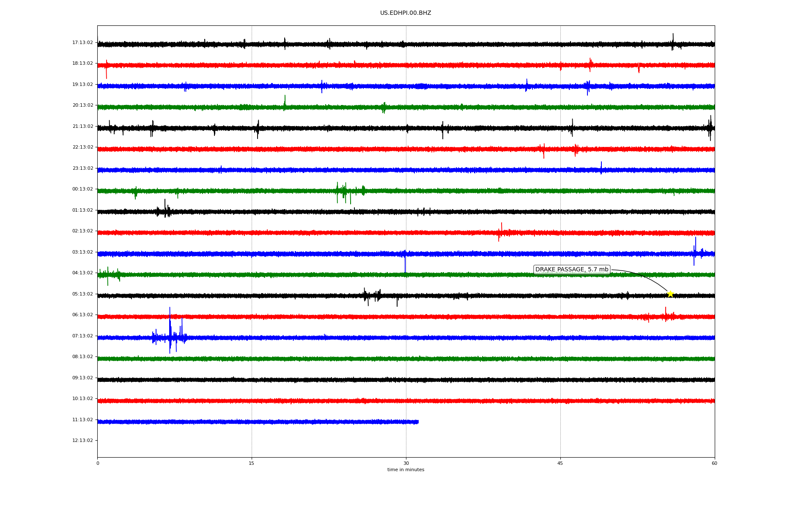Click the x-axis tick label 0
812x508 pixels.
point(98,463)
